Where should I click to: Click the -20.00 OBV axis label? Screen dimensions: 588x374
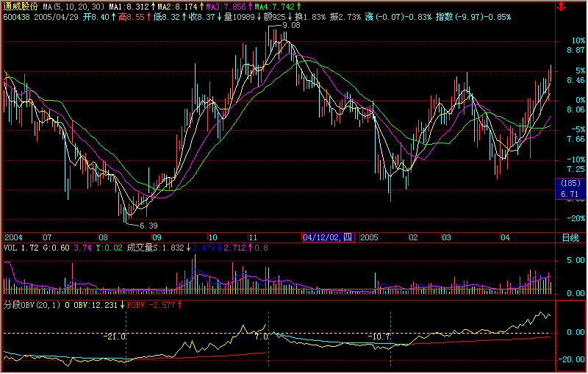[x=572, y=360]
